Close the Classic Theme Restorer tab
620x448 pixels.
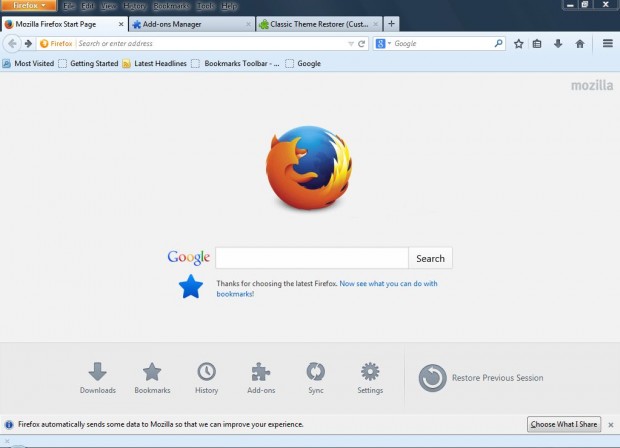pyautogui.click(x=376, y=24)
